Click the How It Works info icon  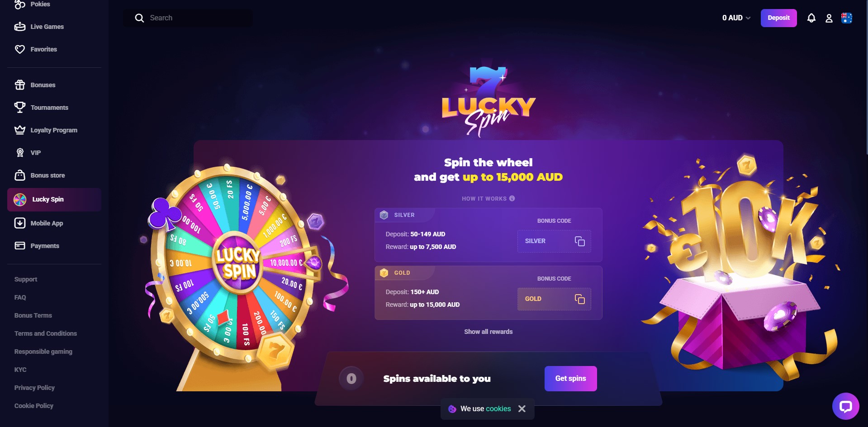(x=512, y=198)
